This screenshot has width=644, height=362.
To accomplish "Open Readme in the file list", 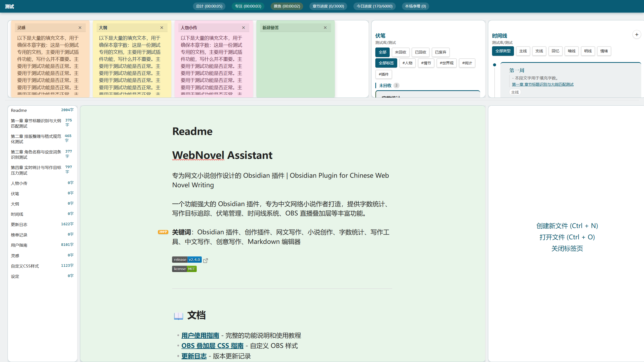I will pyautogui.click(x=42, y=110).
